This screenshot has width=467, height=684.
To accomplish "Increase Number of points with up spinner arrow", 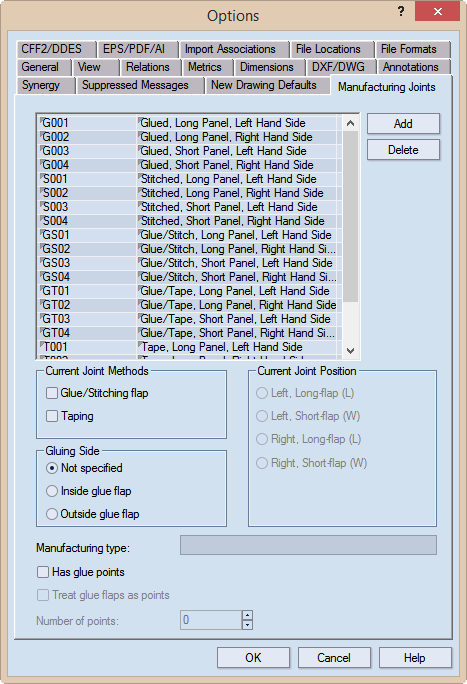I will 247,616.
